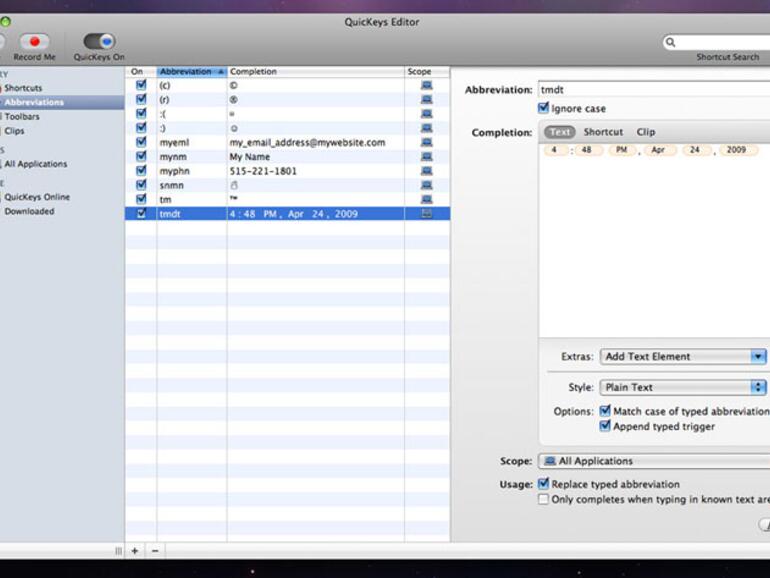Open QuicKeys Online in sidebar

point(37,196)
